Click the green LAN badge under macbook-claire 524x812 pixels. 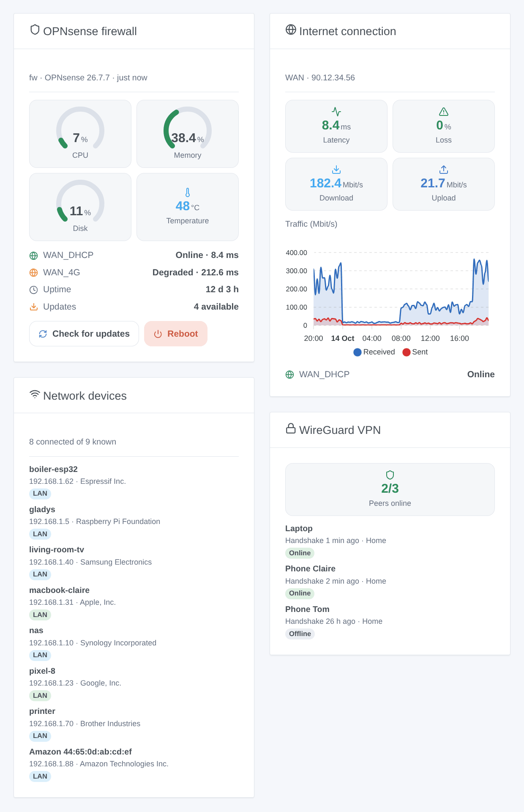pyautogui.click(x=40, y=615)
